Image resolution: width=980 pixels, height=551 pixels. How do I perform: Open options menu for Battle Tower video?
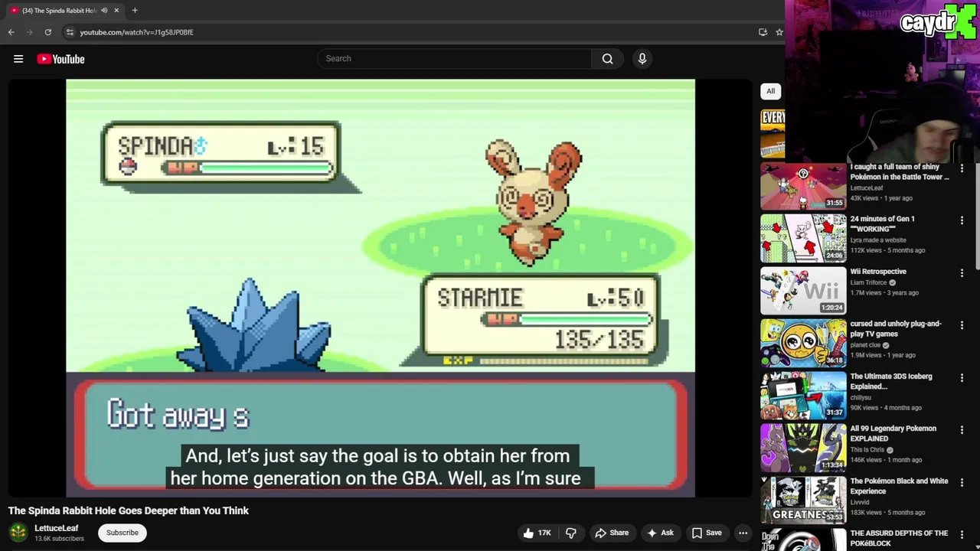click(962, 168)
